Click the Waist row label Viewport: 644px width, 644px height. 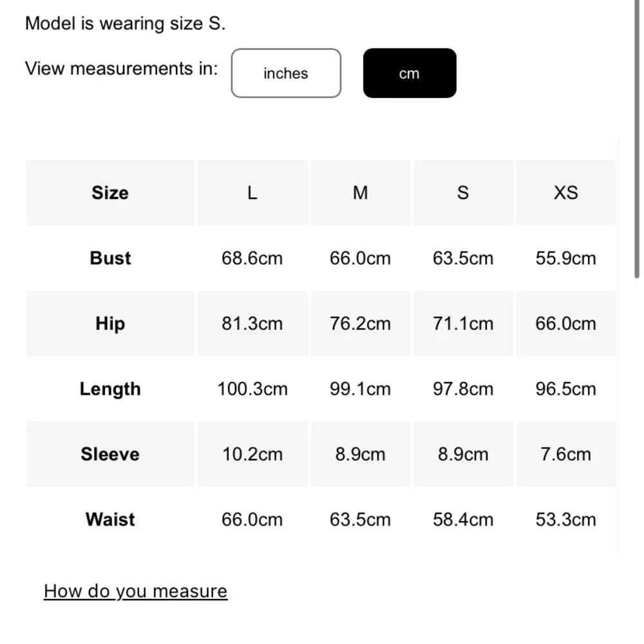pyautogui.click(x=110, y=519)
